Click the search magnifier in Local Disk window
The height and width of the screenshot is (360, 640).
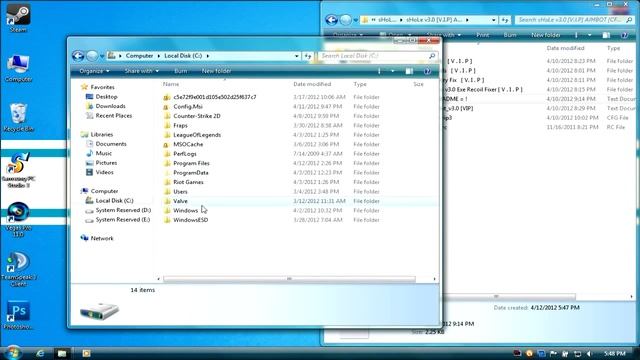432,56
